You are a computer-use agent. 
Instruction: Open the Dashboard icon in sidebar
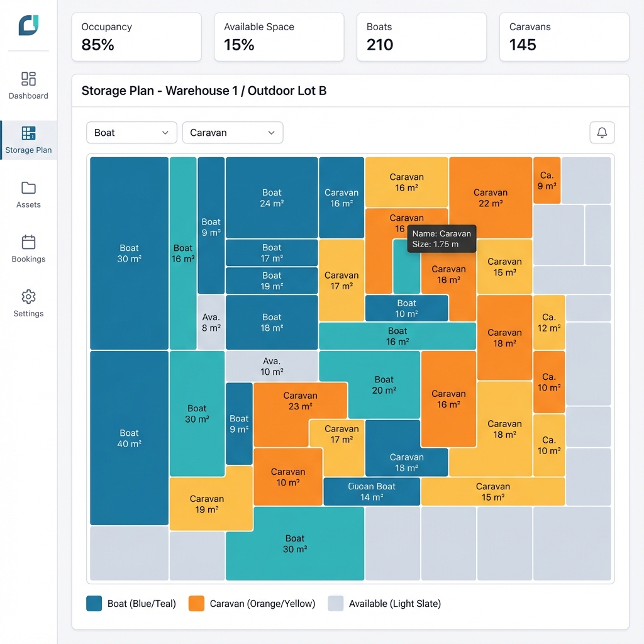pos(28,79)
